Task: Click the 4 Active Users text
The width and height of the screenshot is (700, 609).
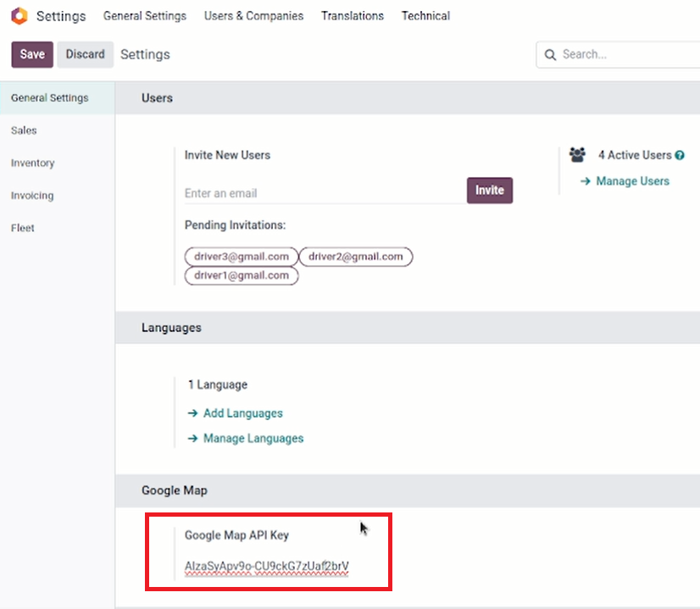Action: [635, 155]
